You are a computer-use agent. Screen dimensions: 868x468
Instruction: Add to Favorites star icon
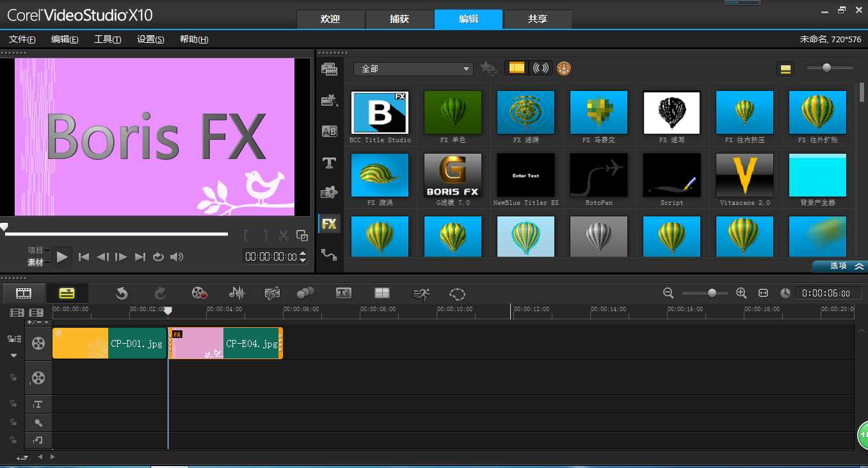[x=488, y=69]
